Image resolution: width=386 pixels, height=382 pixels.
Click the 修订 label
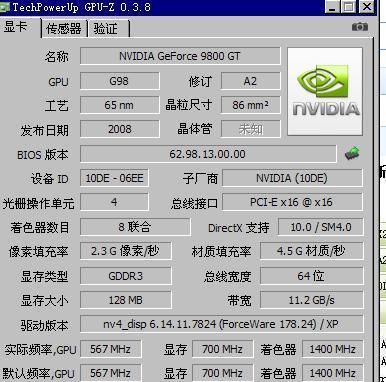pyautogui.click(x=200, y=81)
